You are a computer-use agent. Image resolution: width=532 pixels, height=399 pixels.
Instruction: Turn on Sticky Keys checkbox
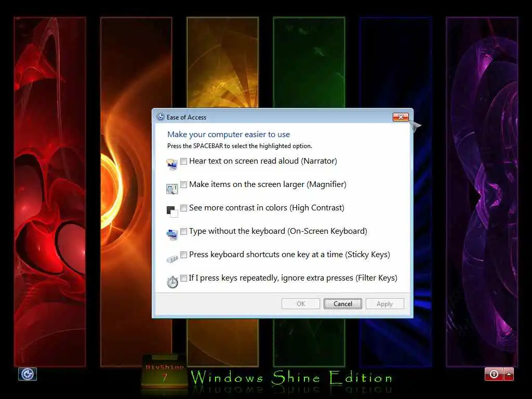[x=183, y=255]
